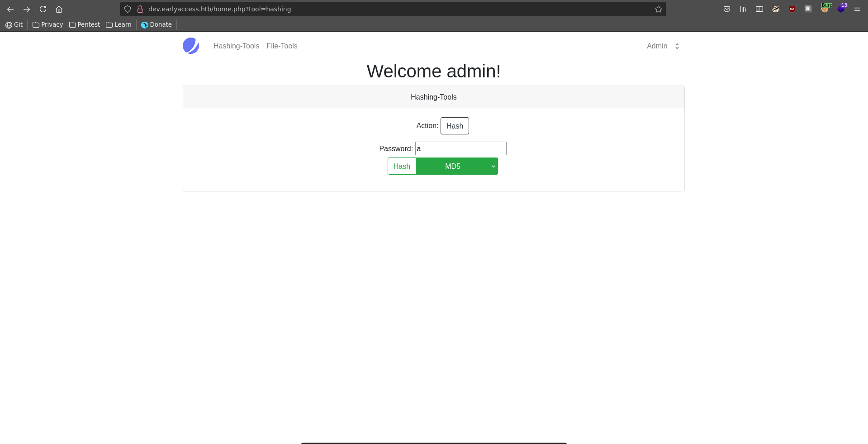Image resolution: width=868 pixels, height=444 pixels.
Task: Open the Learn bookmarks folder
Action: pos(119,24)
